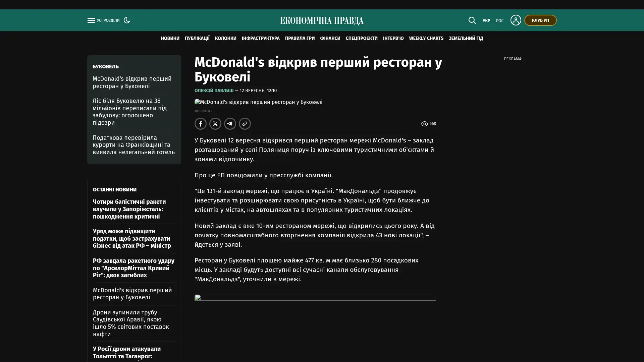The height and width of the screenshot is (362, 644).
Task: Share the article on X (Twitter)
Action: coord(215,124)
